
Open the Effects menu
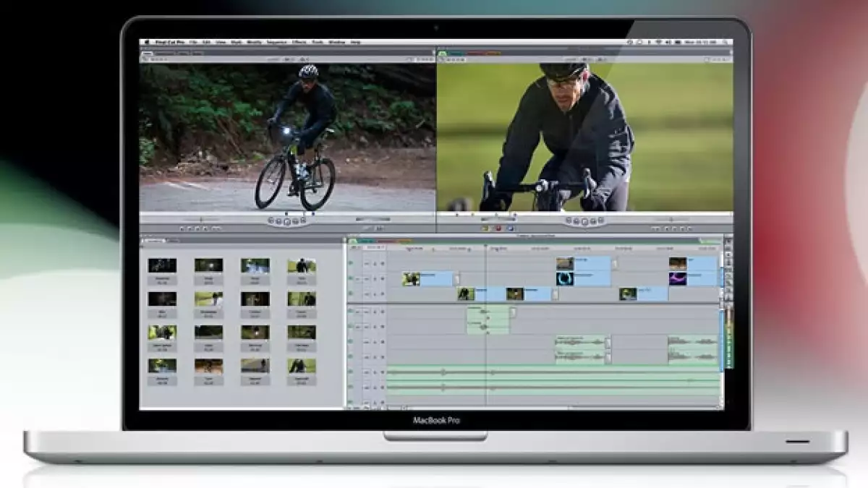click(x=299, y=43)
